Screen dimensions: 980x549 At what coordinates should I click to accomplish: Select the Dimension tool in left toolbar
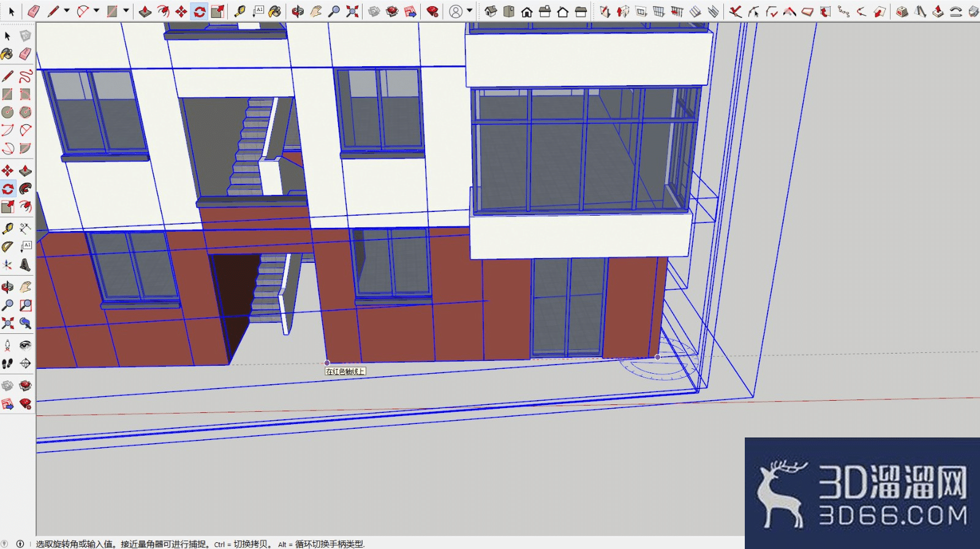(x=25, y=229)
